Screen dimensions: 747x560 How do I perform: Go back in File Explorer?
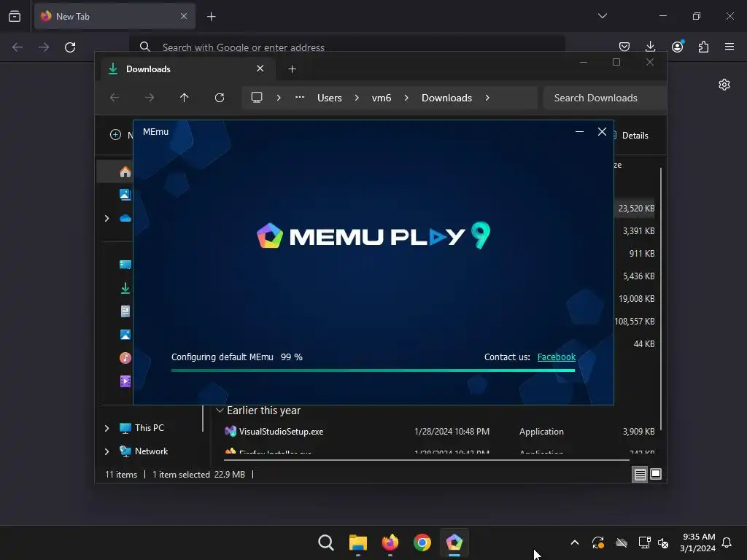[115, 98]
